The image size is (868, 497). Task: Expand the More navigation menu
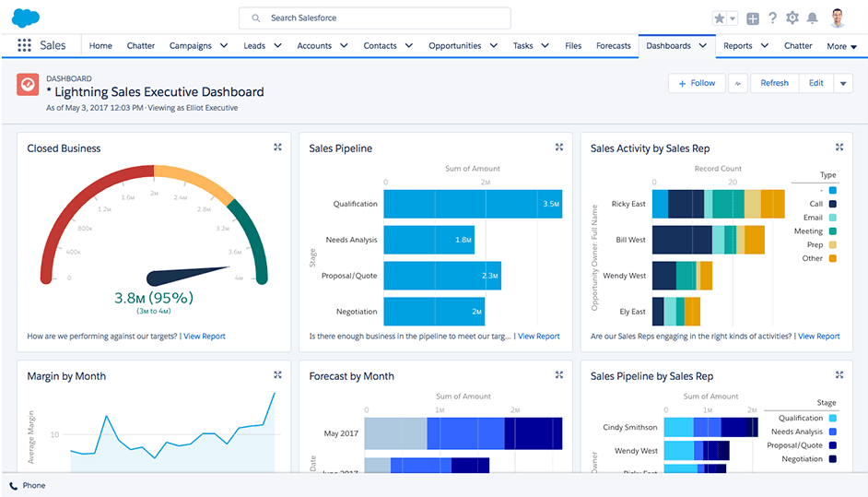pyautogui.click(x=840, y=46)
